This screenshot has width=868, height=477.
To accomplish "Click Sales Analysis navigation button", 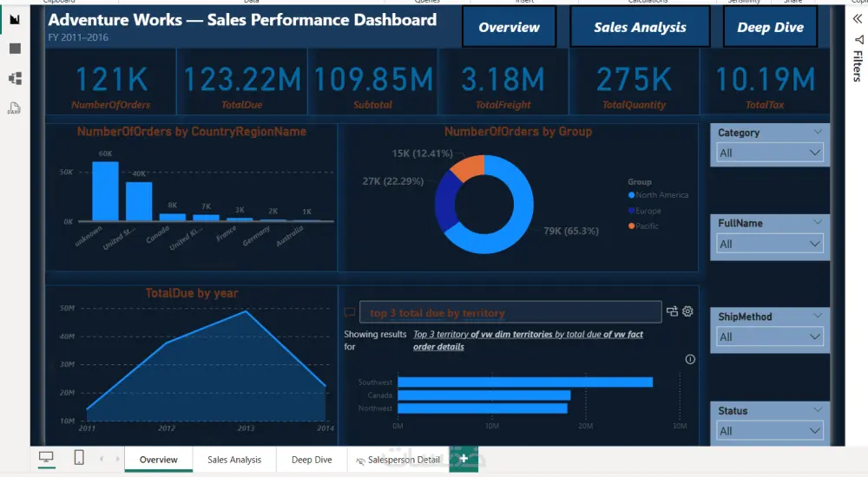I will point(640,27).
